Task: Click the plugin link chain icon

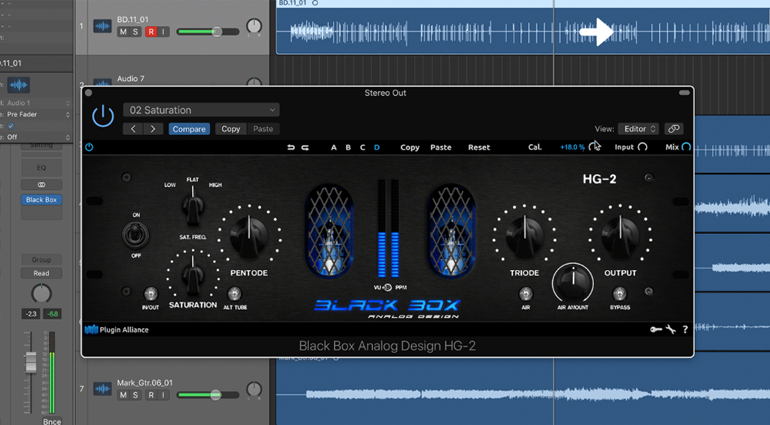Action: (x=674, y=129)
